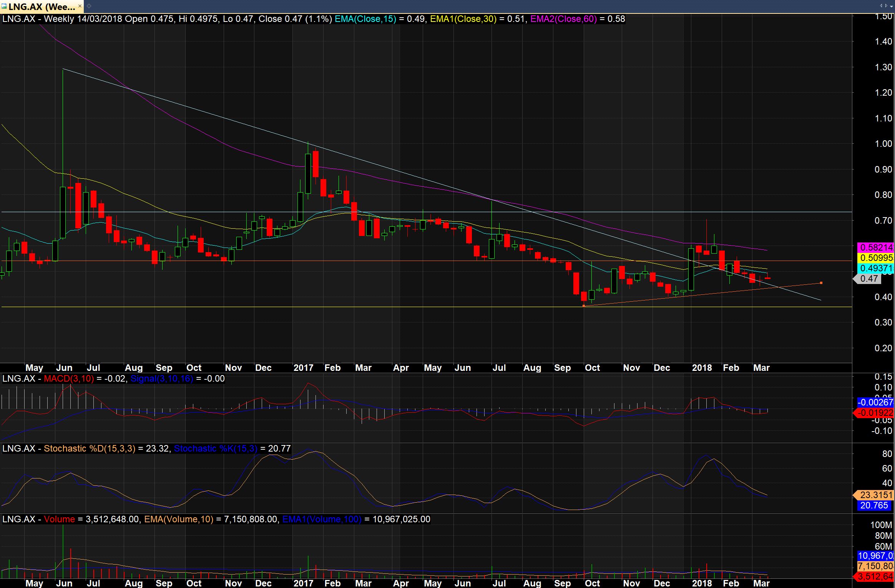Screen dimensions: 895x588
Task: Click the orange 7,150,80 volume EMA tag
Action: pyautogui.click(x=876, y=566)
